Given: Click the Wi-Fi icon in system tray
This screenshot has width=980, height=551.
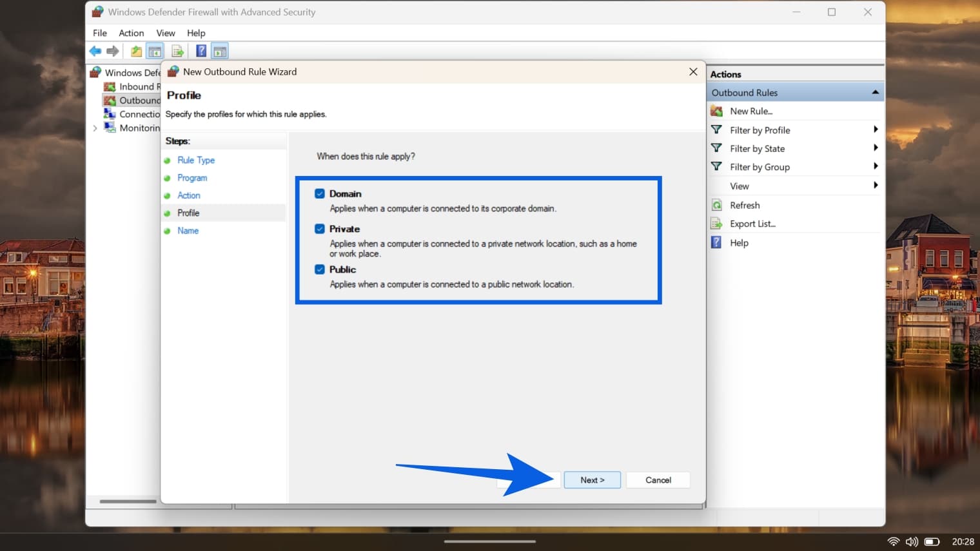Looking at the screenshot, I should 894,541.
